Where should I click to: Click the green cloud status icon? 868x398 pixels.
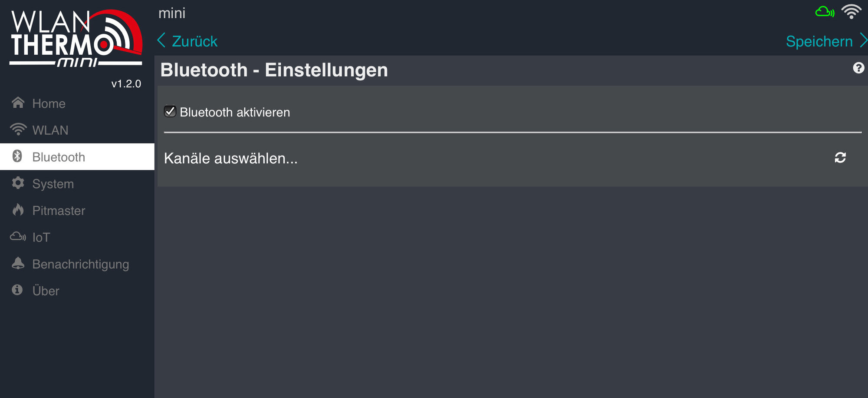(x=825, y=12)
